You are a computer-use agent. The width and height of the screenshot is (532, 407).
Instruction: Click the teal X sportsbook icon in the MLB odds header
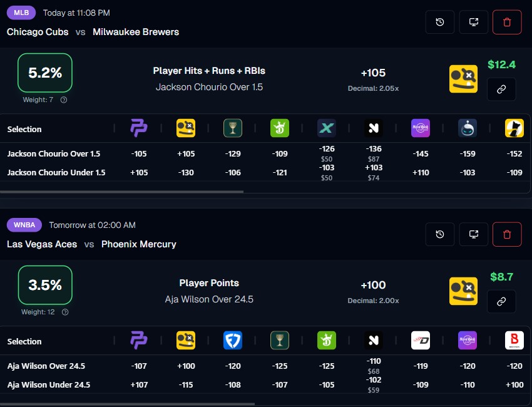coord(326,128)
